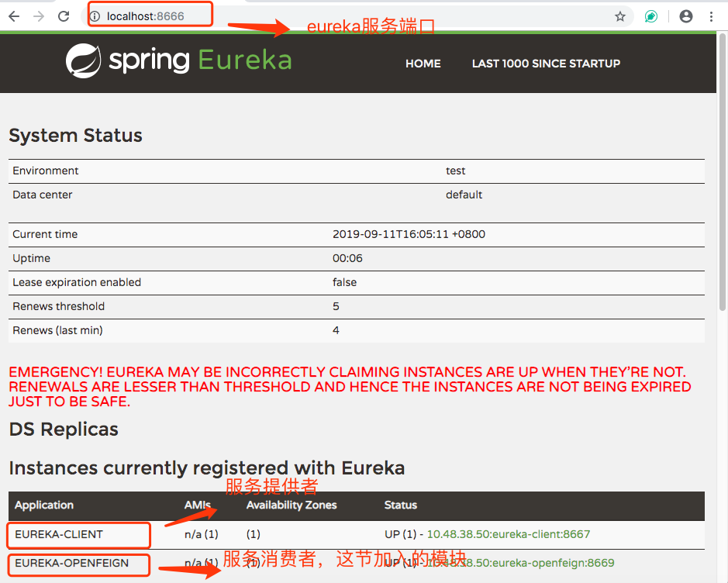Select the HOME navigation item
This screenshot has height=583, width=728.
click(x=423, y=64)
